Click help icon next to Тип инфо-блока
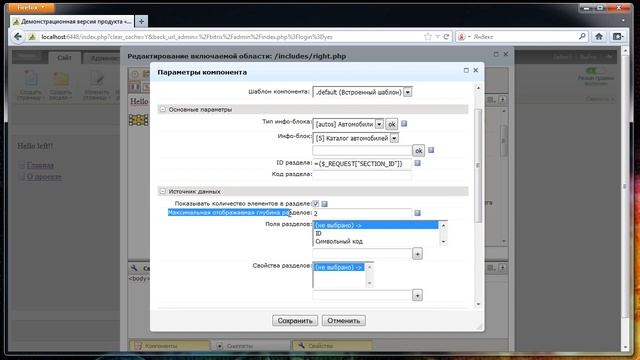The image size is (640, 360). (x=404, y=123)
